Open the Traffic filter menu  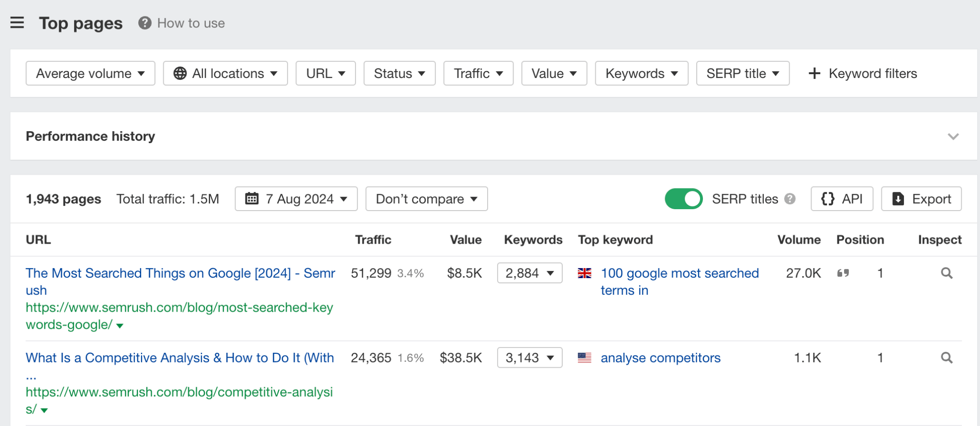coord(478,73)
